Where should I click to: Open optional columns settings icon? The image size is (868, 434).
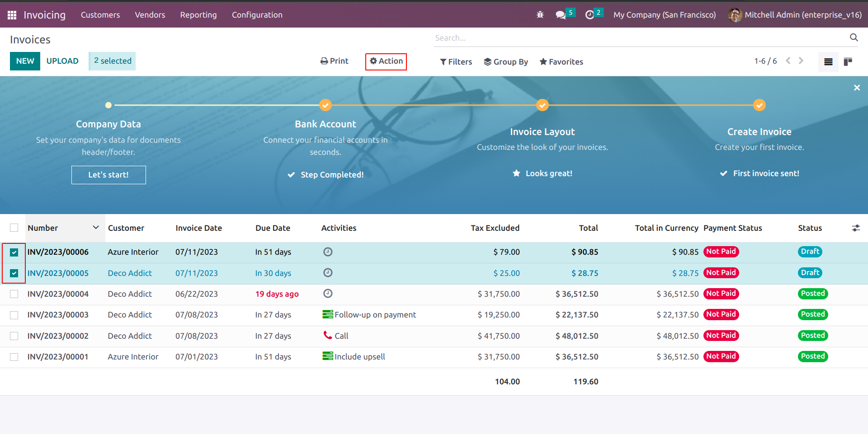tap(856, 228)
